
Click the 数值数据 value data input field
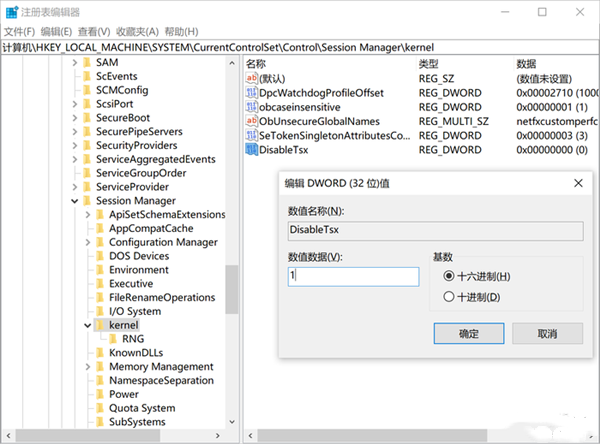coord(353,276)
